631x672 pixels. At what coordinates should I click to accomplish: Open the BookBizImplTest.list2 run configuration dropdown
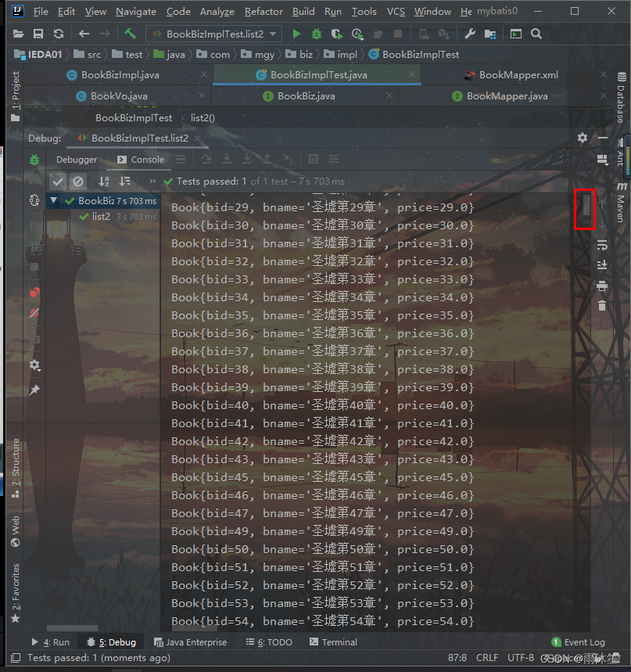pyautogui.click(x=214, y=34)
